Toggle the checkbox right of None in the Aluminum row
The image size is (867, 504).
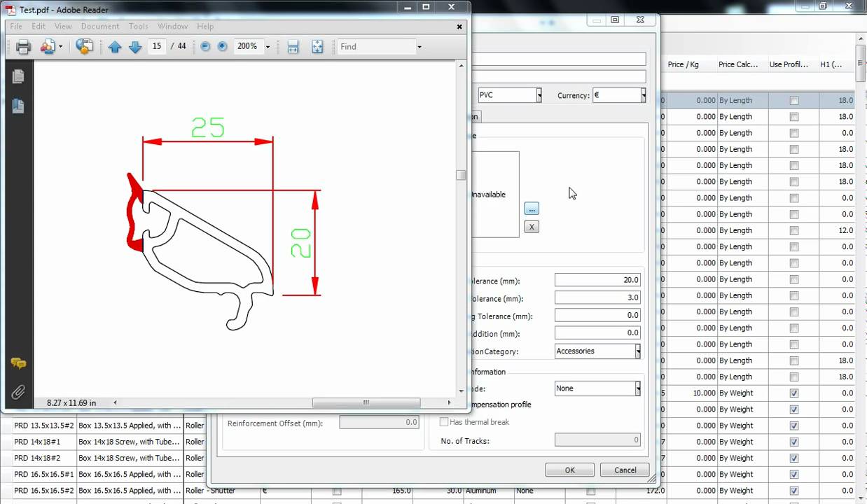pos(590,491)
